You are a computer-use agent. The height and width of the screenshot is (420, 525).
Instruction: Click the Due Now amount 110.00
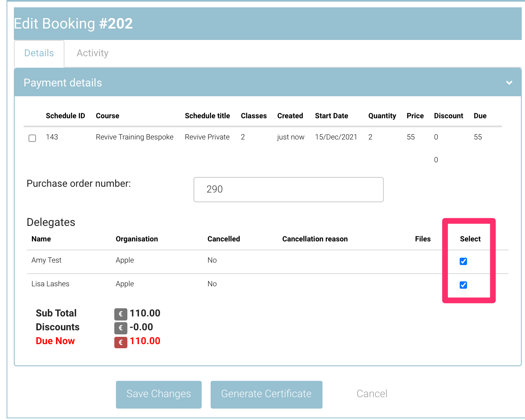(145, 341)
